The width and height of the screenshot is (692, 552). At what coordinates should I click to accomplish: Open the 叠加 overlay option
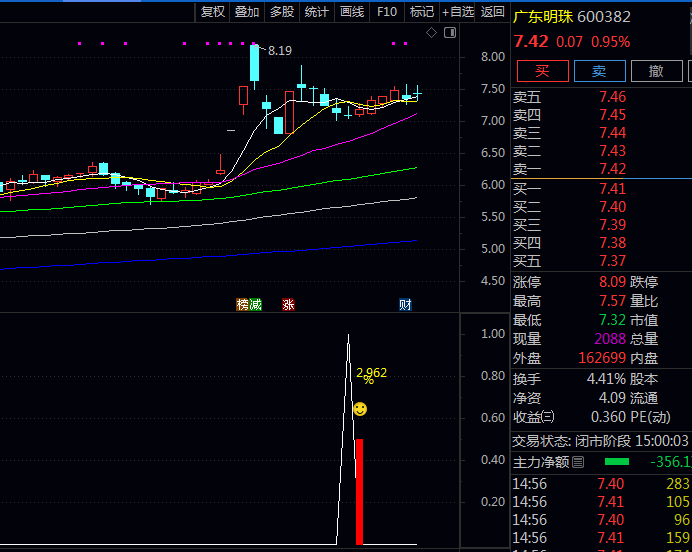[247, 12]
